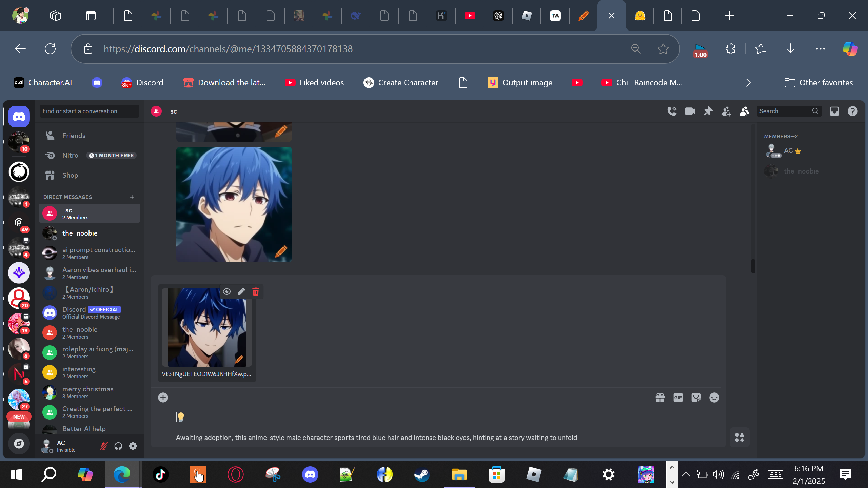Add friends to this group DM
Image resolution: width=868 pixels, height=488 pixels.
[x=726, y=111]
